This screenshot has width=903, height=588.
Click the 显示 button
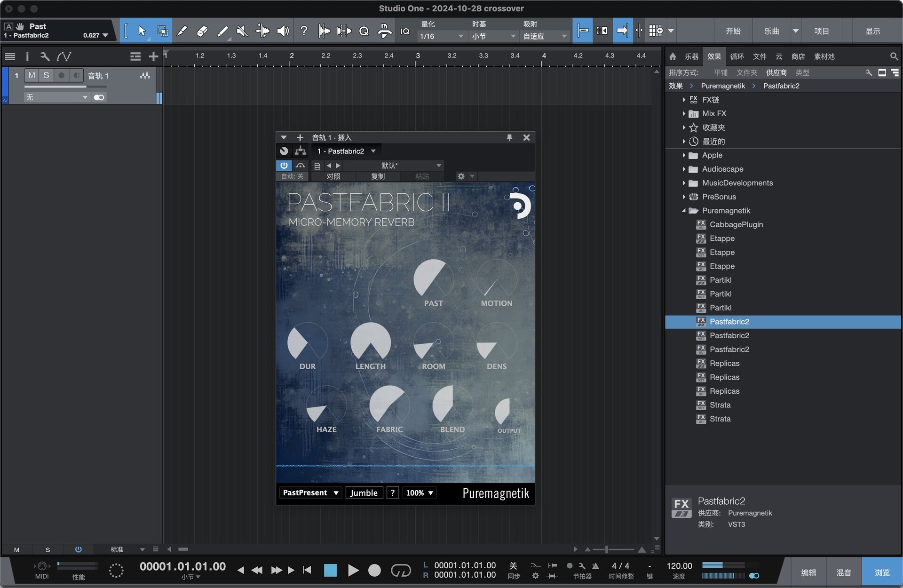tap(873, 31)
